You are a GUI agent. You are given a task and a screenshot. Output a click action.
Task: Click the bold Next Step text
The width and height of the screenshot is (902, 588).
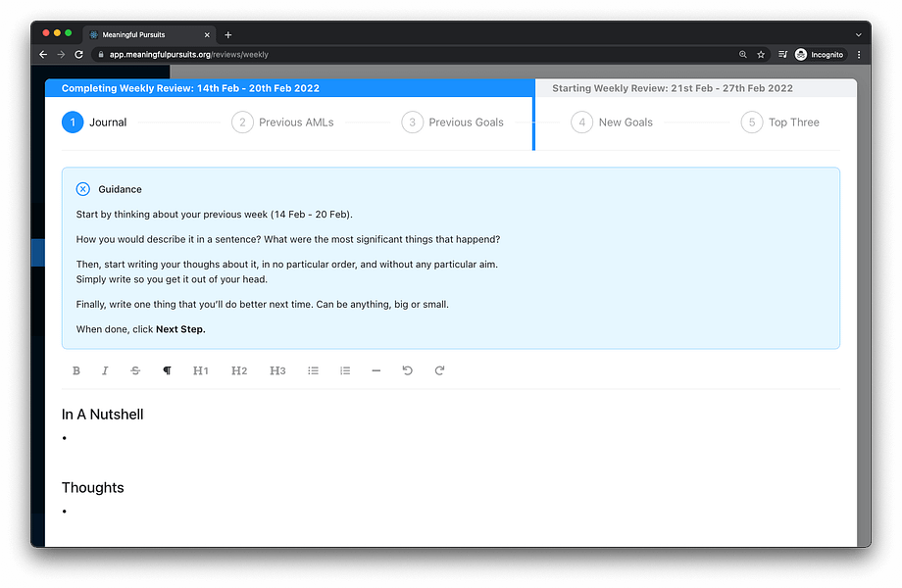point(180,329)
